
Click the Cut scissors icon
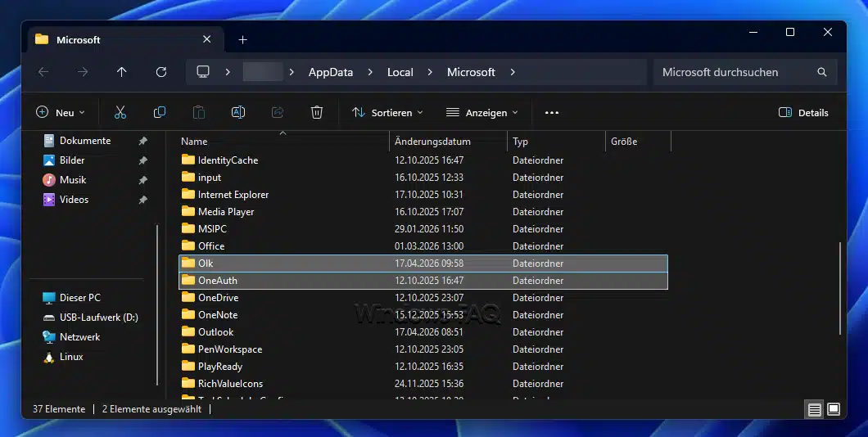[x=120, y=113]
